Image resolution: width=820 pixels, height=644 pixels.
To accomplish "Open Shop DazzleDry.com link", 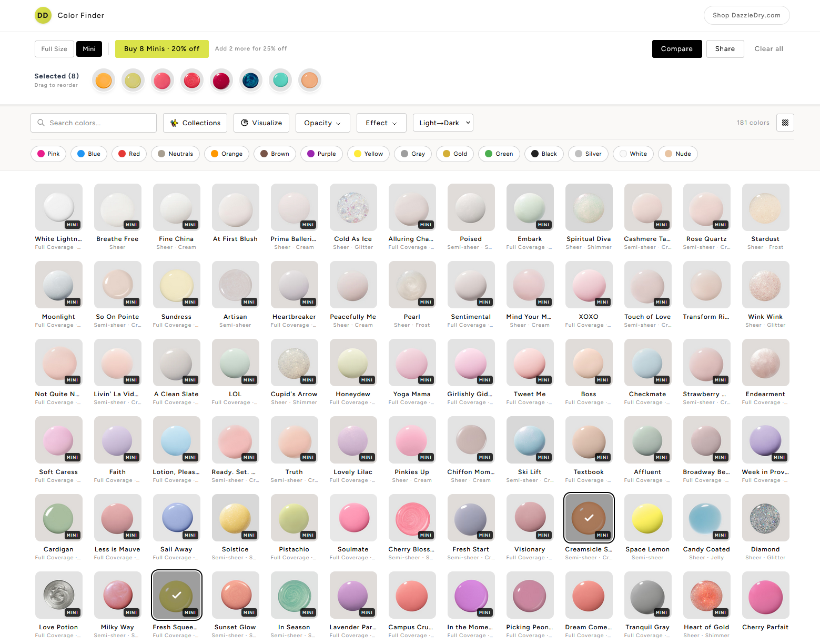I will (x=746, y=15).
